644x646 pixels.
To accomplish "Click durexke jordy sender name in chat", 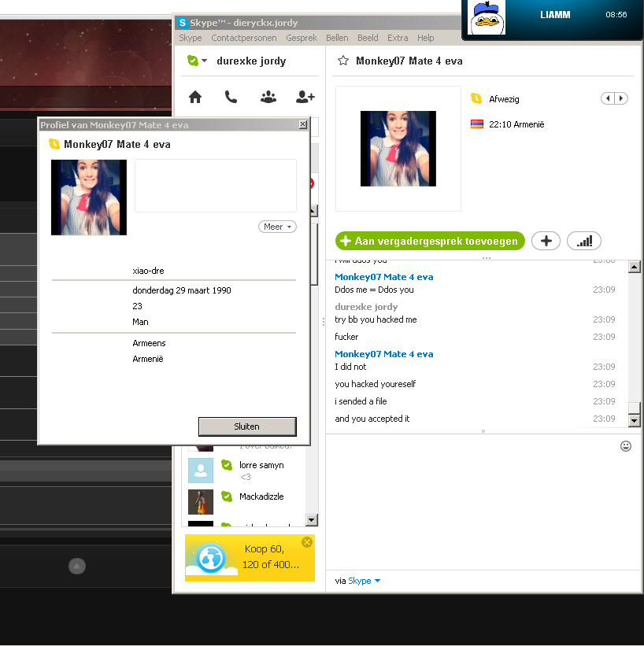I will 366,307.
